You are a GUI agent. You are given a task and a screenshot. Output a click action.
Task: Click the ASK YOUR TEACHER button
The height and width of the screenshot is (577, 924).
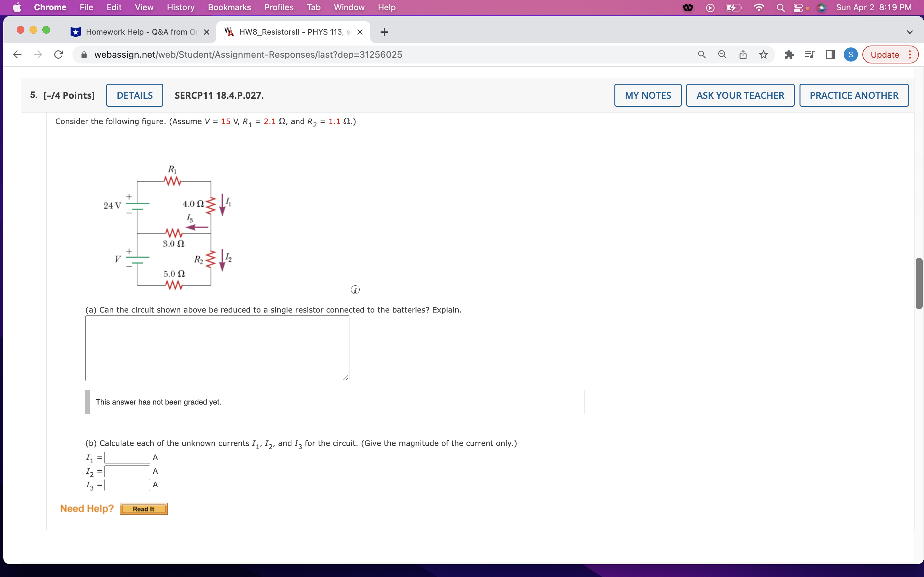[x=740, y=95]
